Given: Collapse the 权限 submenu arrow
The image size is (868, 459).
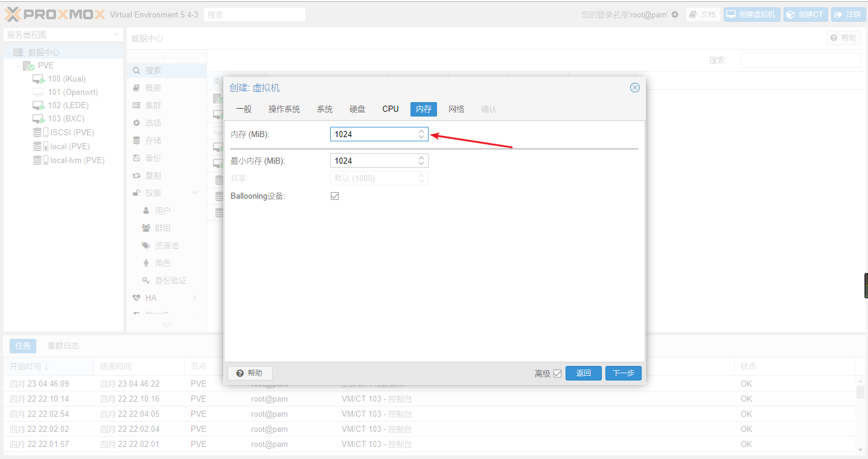Looking at the screenshot, I should pyautogui.click(x=195, y=193).
